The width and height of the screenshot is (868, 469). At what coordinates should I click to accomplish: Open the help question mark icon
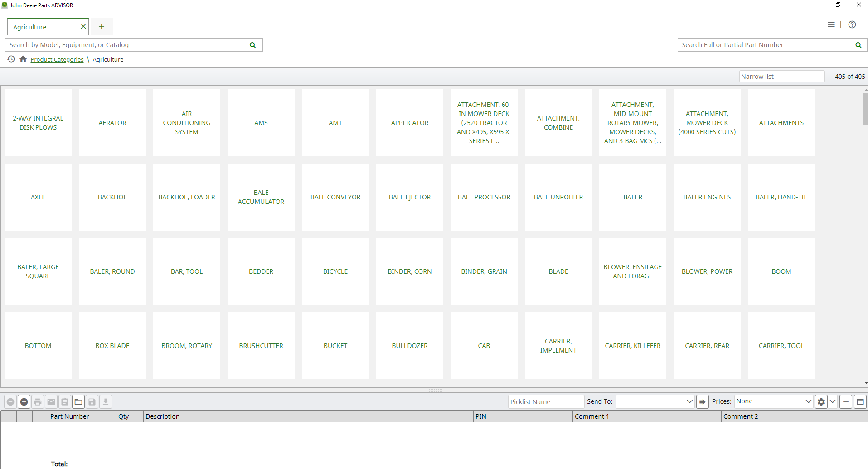point(852,24)
